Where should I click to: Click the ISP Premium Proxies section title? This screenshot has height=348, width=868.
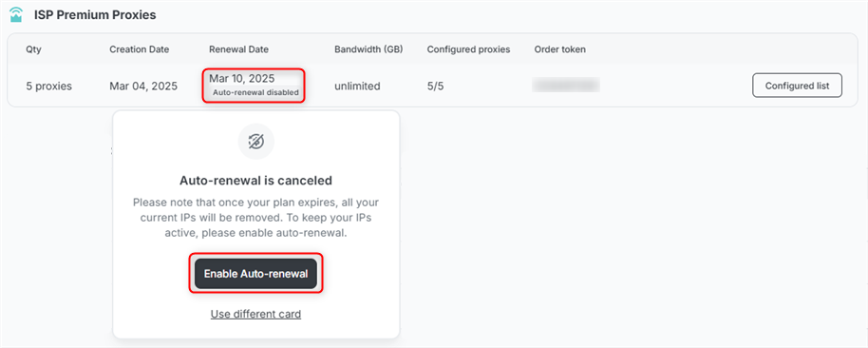pos(95,15)
